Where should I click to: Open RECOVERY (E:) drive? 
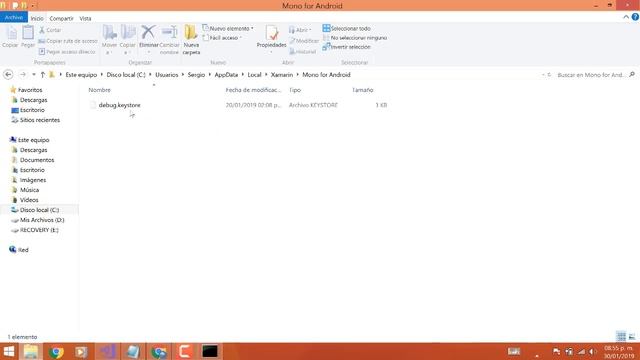pyautogui.click(x=39, y=230)
